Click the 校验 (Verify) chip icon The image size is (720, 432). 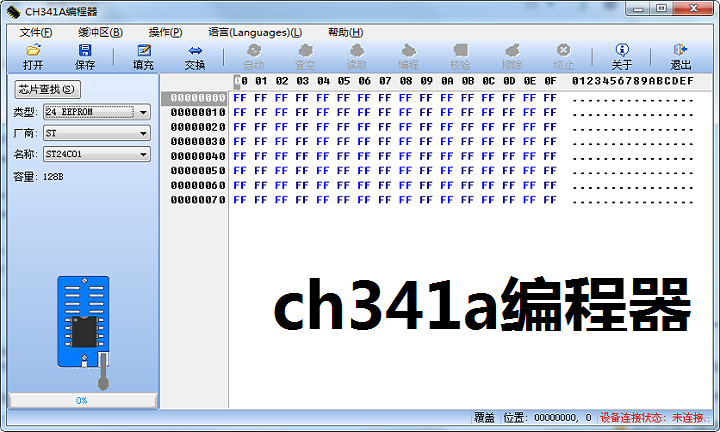pyautogui.click(x=460, y=50)
